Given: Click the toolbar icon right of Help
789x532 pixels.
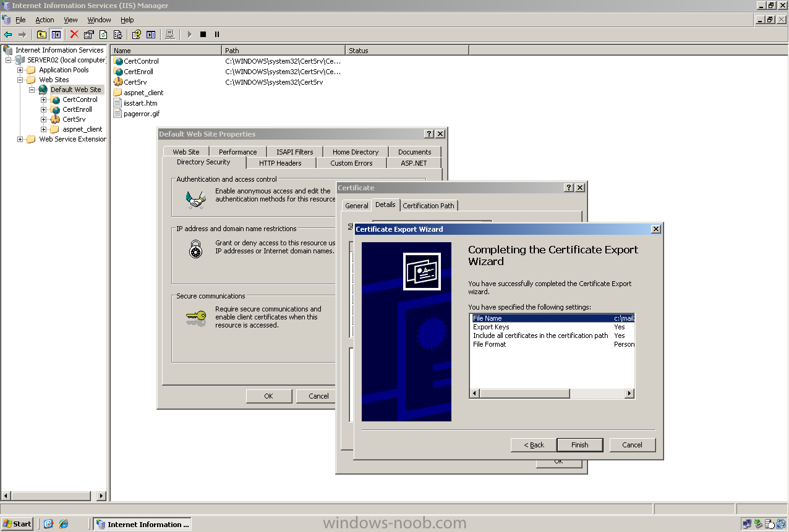Looking at the screenshot, I should click(x=151, y=35).
